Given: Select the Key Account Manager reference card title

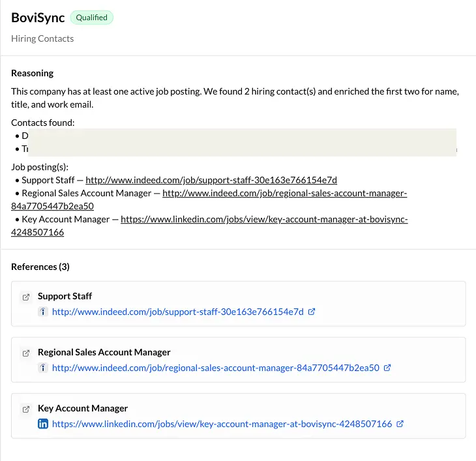Looking at the screenshot, I should click(83, 408).
